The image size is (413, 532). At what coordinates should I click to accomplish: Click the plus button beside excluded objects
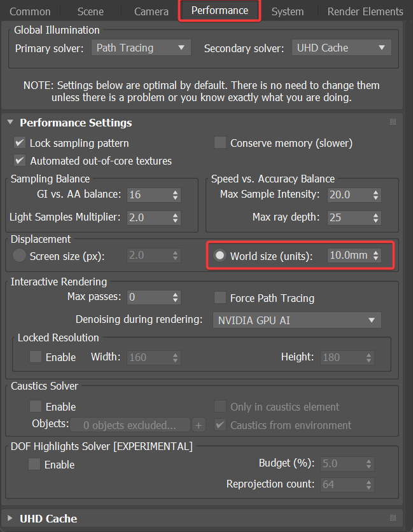click(x=199, y=425)
